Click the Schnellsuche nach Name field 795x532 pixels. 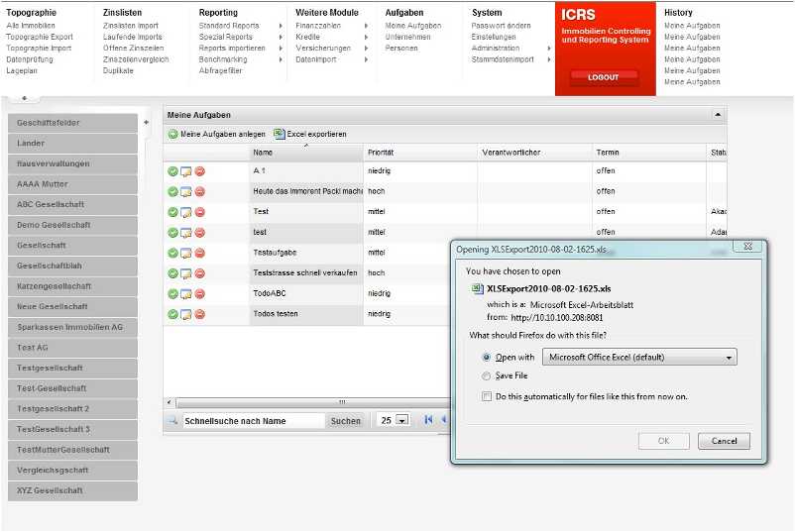tap(253, 421)
